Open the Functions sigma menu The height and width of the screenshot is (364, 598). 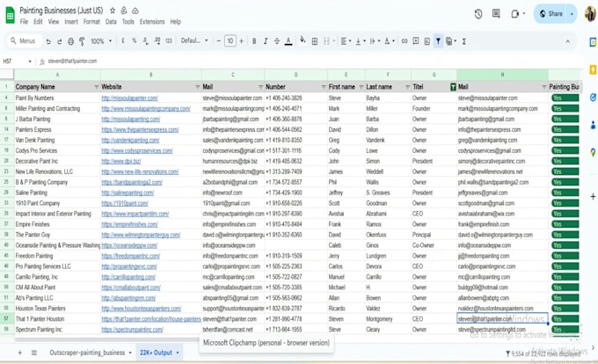click(464, 41)
